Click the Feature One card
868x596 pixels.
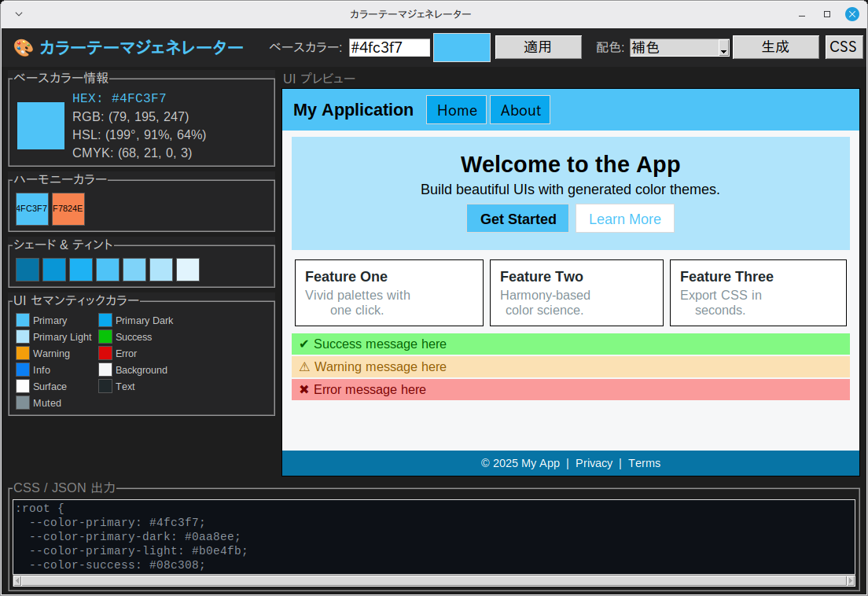coord(389,292)
